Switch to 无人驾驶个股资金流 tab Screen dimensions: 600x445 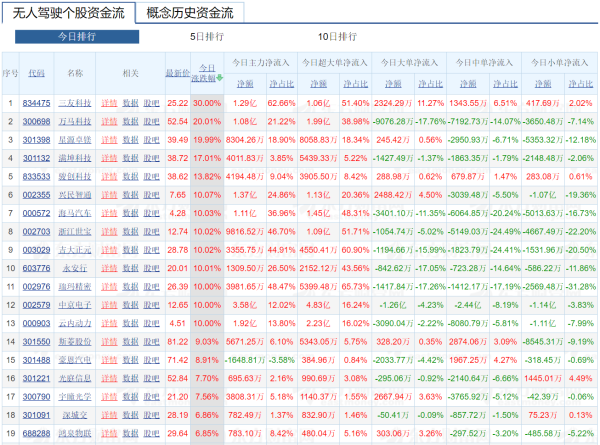click(68, 13)
